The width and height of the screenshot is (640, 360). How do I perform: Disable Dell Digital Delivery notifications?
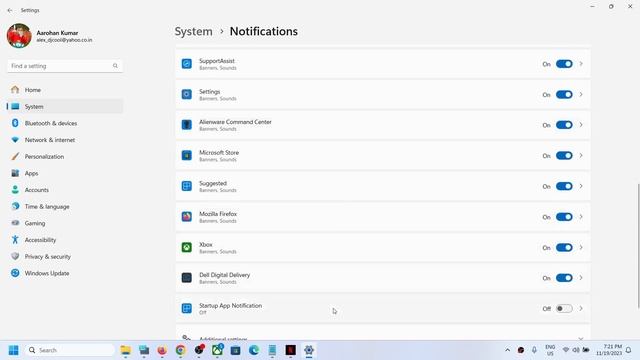click(564, 278)
